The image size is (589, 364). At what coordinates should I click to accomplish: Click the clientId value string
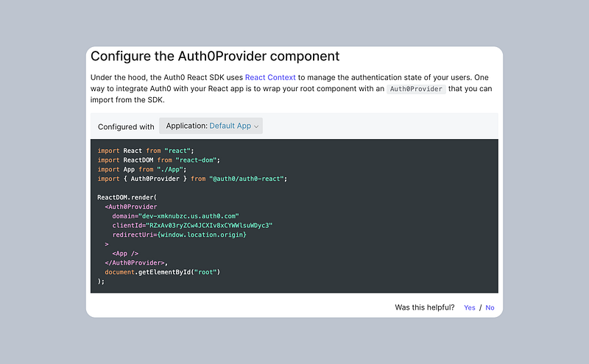pos(209,226)
